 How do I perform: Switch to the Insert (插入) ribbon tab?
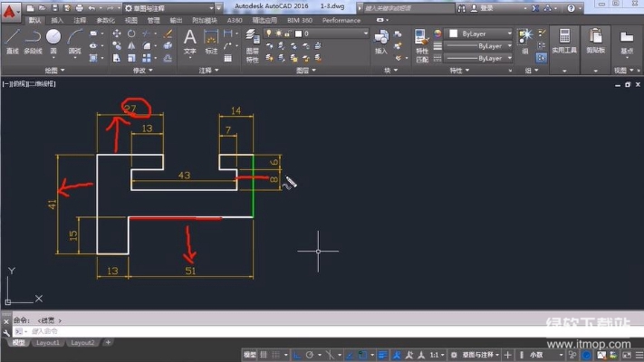tap(57, 20)
